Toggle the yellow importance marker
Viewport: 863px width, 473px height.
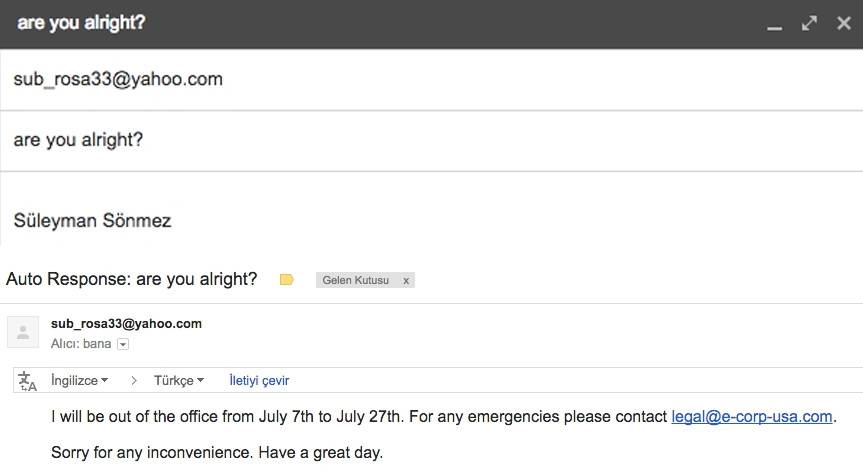pyautogui.click(x=287, y=280)
